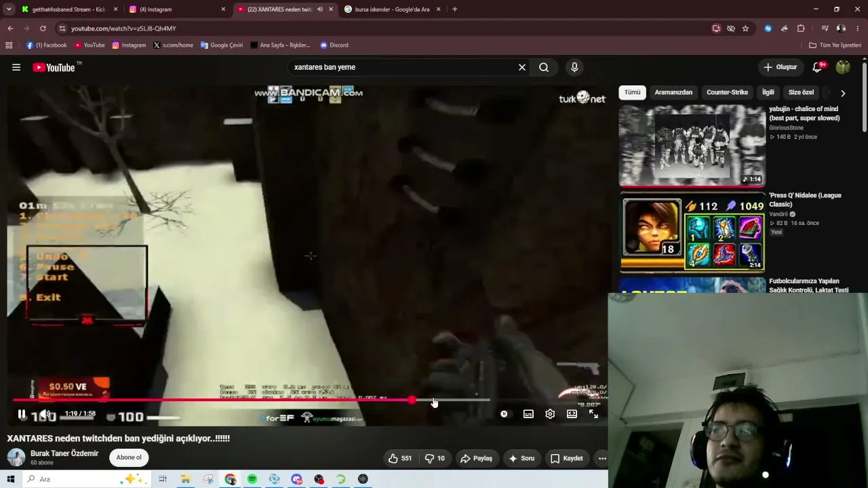868x488 pixels.
Task: Open the Chrome three-dot menu
Action: [x=858, y=28]
